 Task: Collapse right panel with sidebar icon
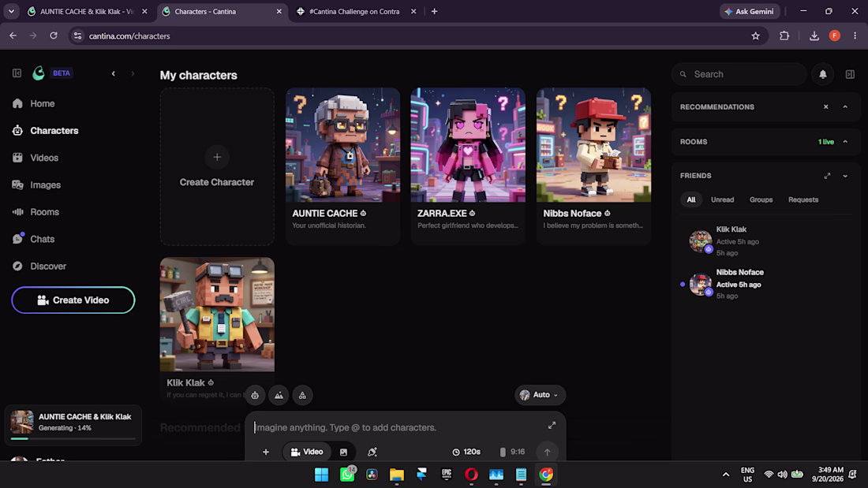pos(850,74)
